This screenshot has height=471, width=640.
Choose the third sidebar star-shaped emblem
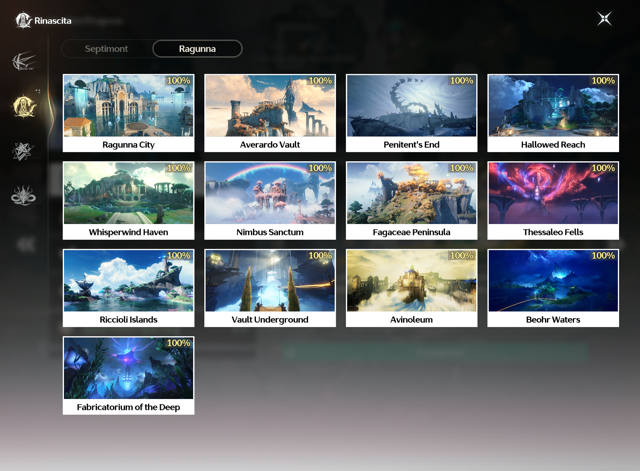(23, 151)
